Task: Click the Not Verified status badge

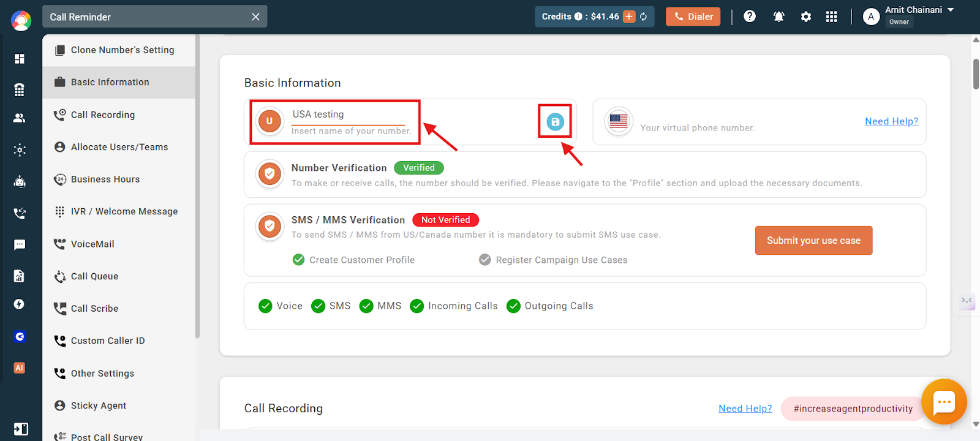Action: click(x=446, y=220)
